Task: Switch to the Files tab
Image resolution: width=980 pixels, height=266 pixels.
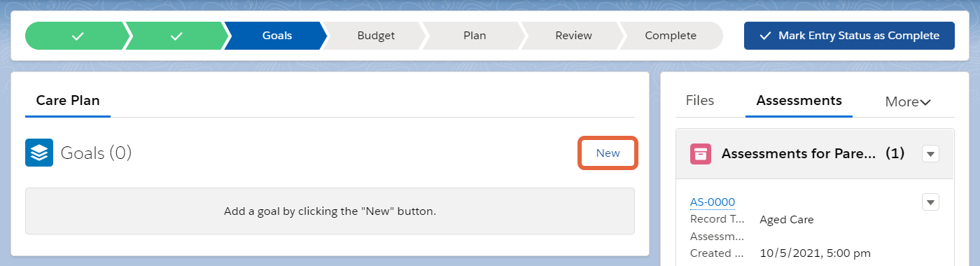Action: pos(700,100)
